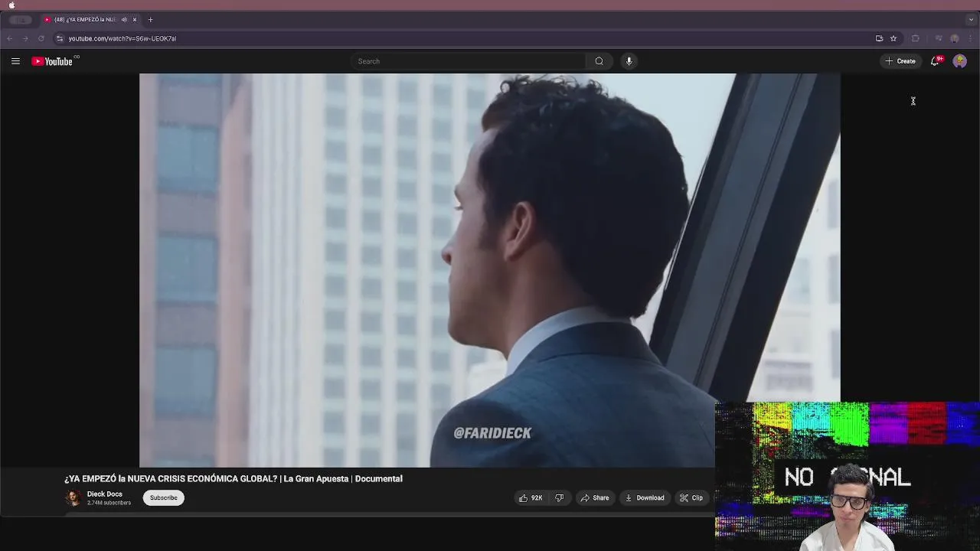View site information icon in address bar

(60, 38)
